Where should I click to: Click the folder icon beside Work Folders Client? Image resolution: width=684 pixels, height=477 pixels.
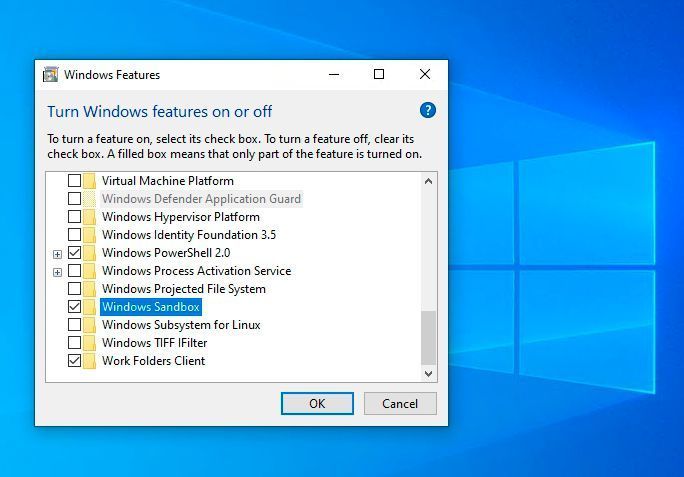[89, 361]
